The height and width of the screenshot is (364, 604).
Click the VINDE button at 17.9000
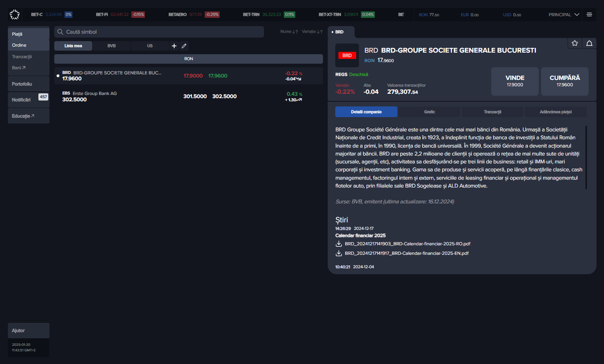pyautogui.click(x=515, y=82)
